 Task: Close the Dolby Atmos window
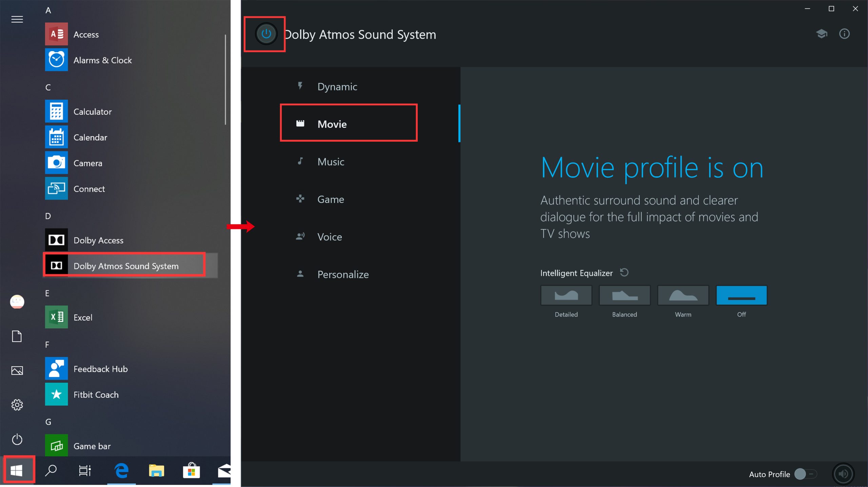pos(855,9)
